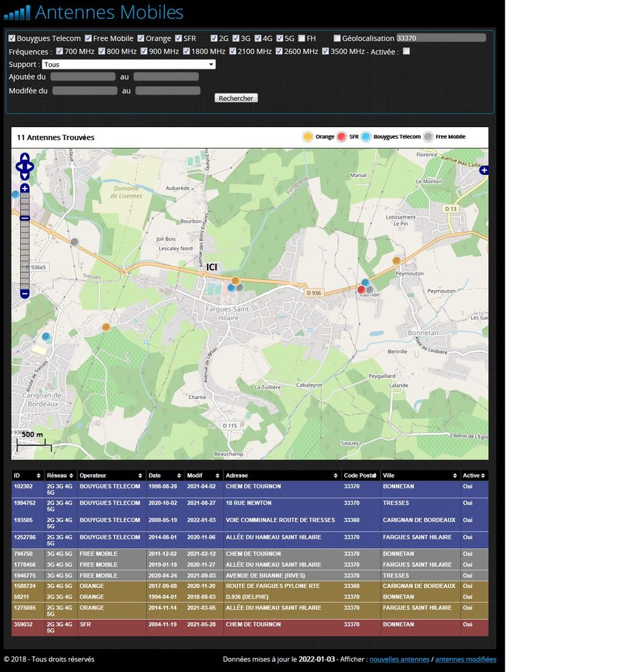Click the map zoom out minus button
Image resolution: width=644 pixels, height=672 pixels.
(25, 293)
